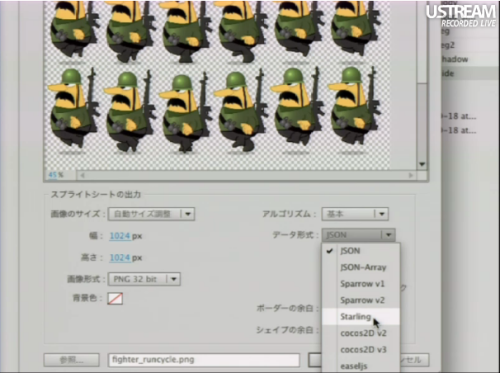
Task: Open the background color swatch
Action: click(115, 298)
